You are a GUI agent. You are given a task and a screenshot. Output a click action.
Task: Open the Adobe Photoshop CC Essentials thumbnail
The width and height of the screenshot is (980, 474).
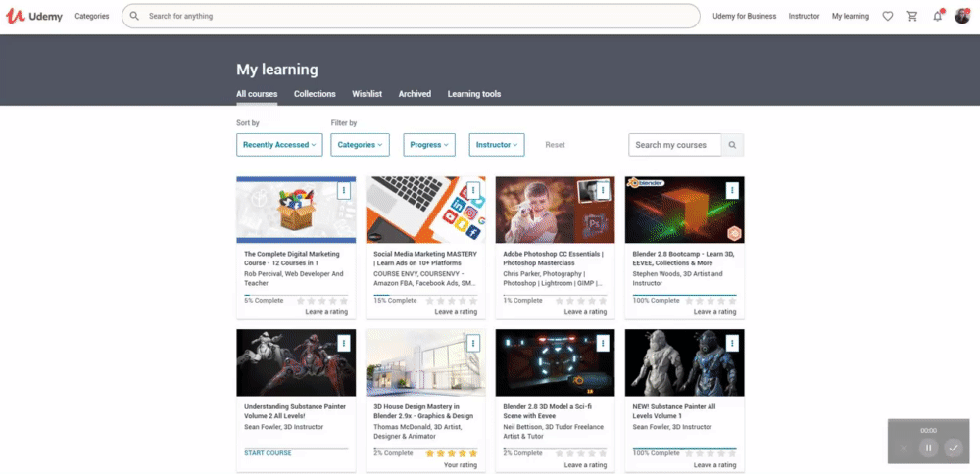point(555,210)
